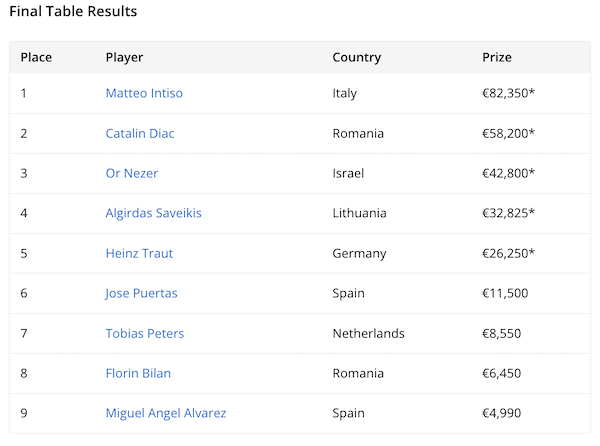Click the Player column header
This screenshot has width=600, height=446.
[124, 57]
